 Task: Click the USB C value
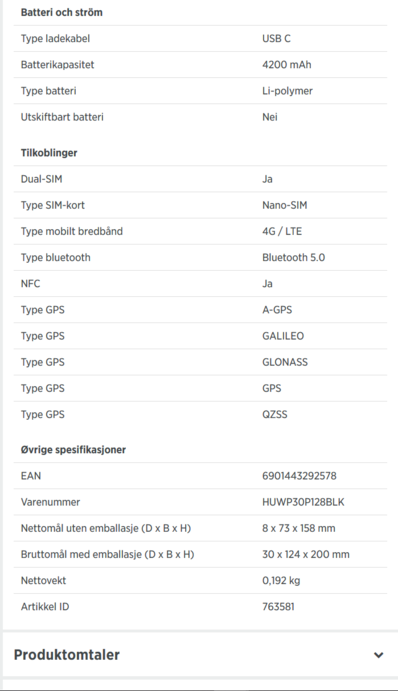pos(276,39)
